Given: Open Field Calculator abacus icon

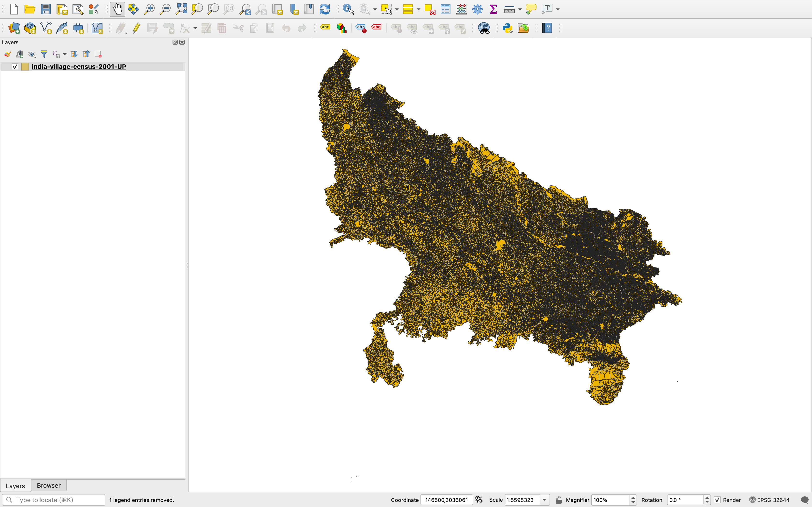Looking at the screenshot, I should click(x=461, y=9).
